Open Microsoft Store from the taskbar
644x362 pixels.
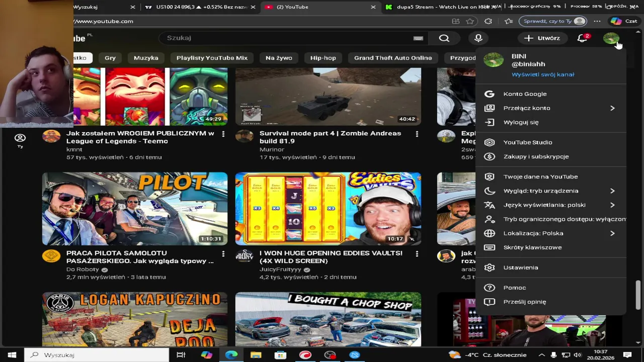[280, 355]
